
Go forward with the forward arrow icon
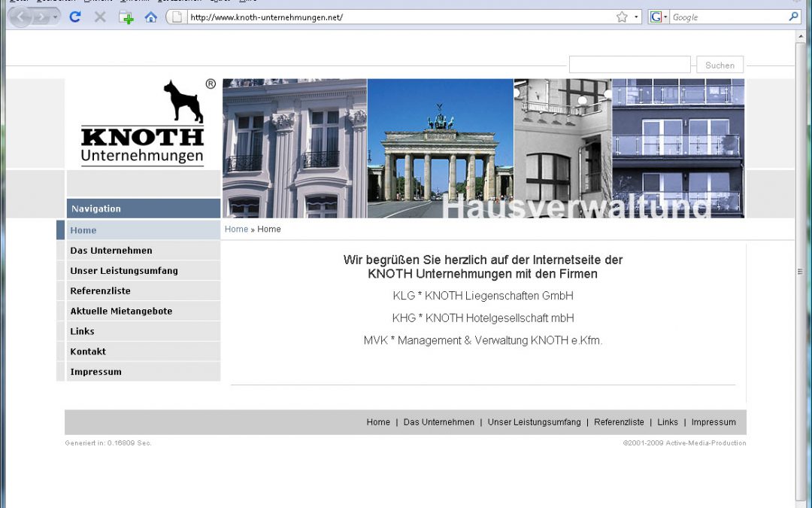pyautogui.click(x=41, y=17)
